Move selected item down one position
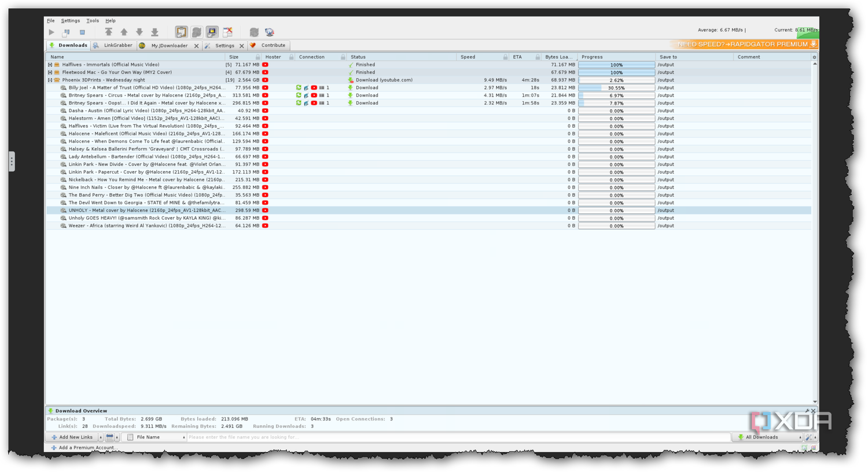Screen dimensions: 868x473 [x=139, y=32]
